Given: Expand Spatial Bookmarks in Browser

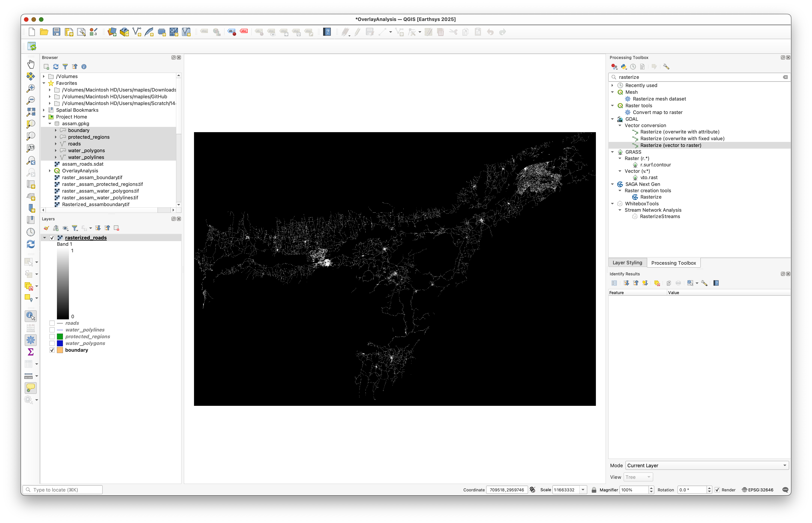Looking at the screenshot, I should coord(44,110).
